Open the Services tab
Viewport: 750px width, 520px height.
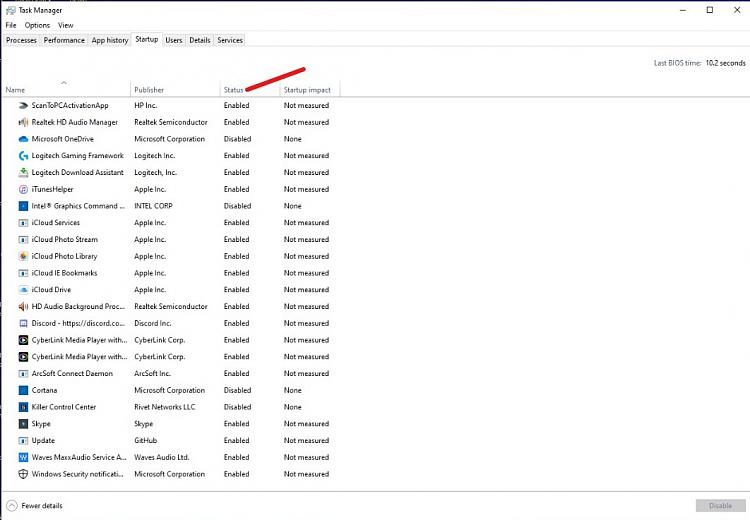point(230,40)
